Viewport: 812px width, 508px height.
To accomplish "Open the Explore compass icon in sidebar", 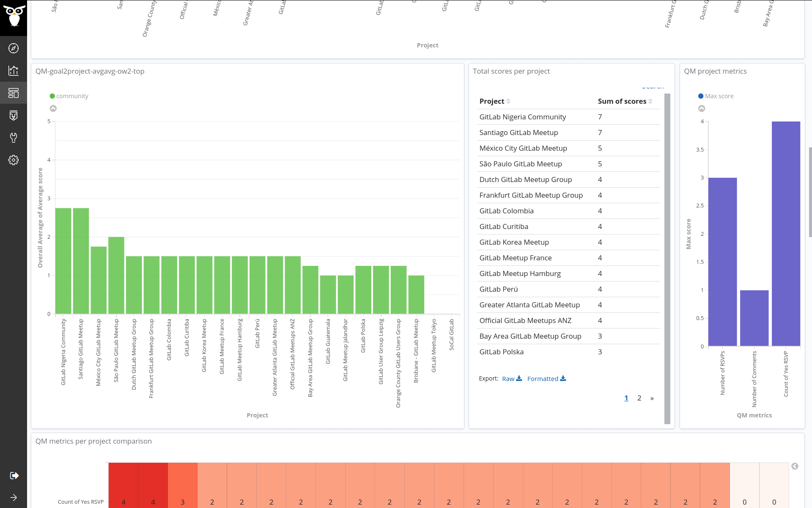I will (14, 48).
